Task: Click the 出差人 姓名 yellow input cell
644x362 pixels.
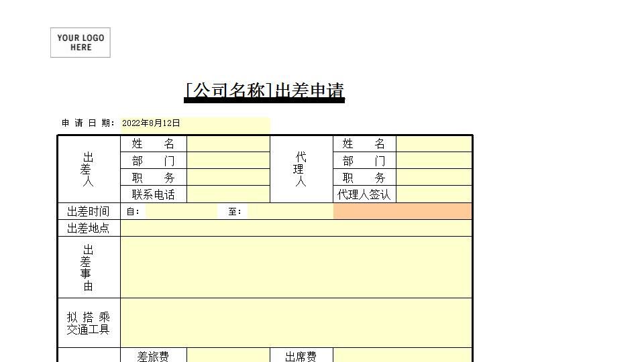Action: click(228, 143)
